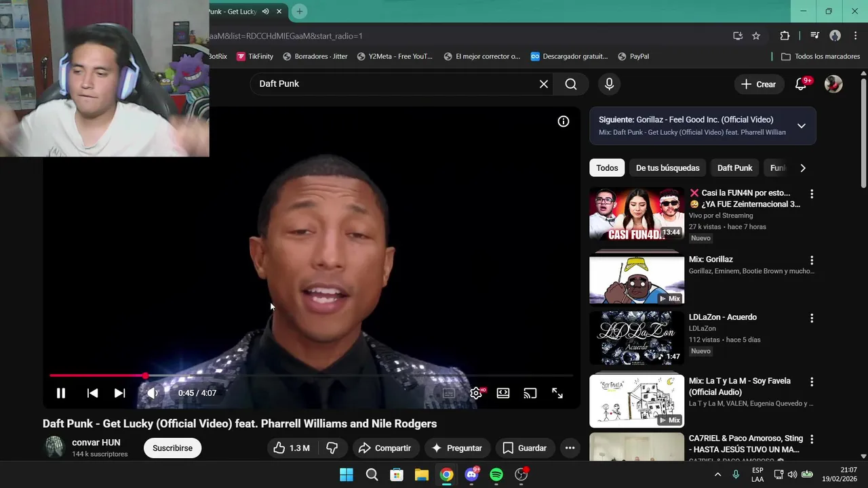
Task: Open options for LDLaZon - Acuerdo
Action: pos(812,318)
